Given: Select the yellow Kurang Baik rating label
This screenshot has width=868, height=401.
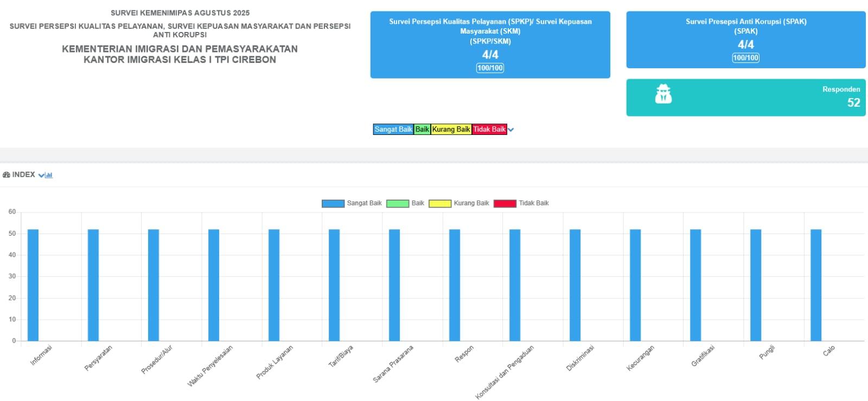Looking at the screenshot, I should 451,130.
